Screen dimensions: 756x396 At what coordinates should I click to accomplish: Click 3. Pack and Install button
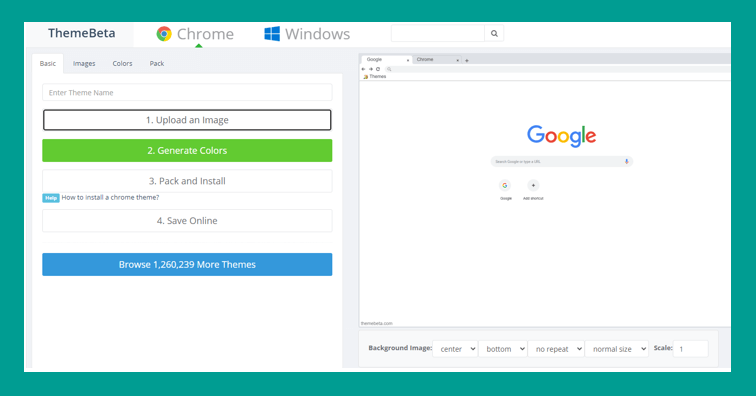tap(187, 181)
